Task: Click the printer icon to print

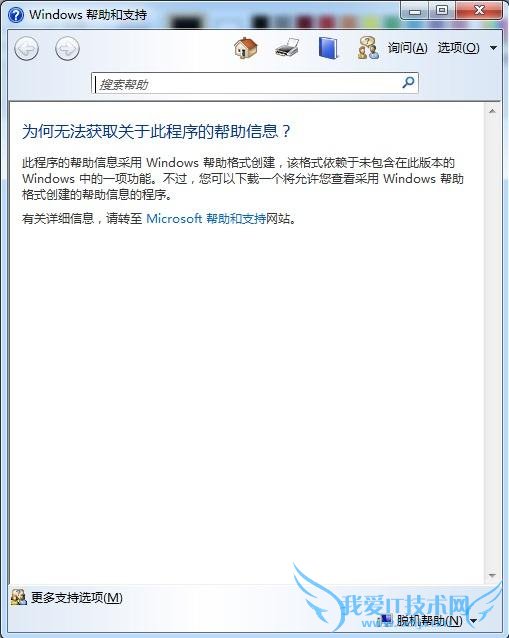Action: click(x=287, y=48)
